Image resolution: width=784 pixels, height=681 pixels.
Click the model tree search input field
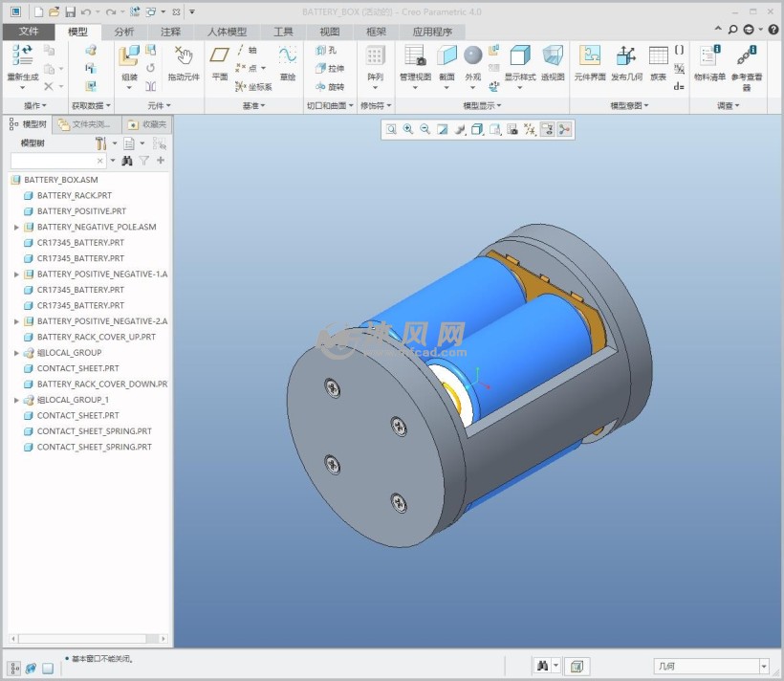click(x=54, y=161)
